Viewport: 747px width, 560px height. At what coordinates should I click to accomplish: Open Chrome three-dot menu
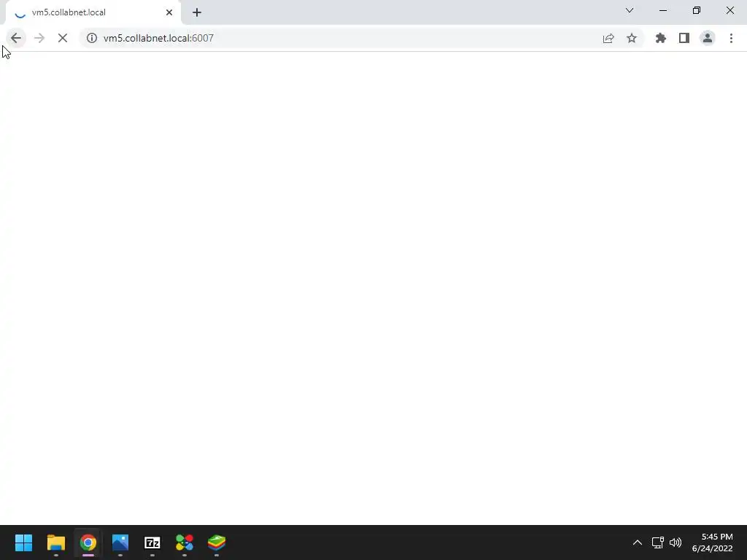pos(731,38)
